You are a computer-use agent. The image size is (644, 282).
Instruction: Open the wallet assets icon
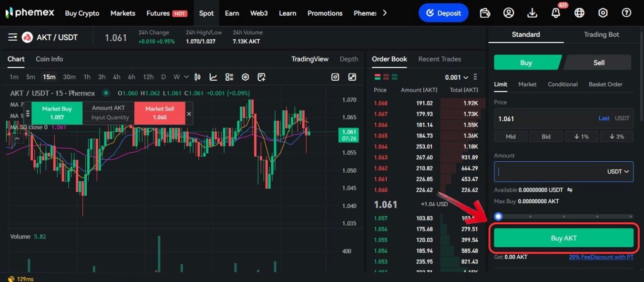click(x=485, y=13)
